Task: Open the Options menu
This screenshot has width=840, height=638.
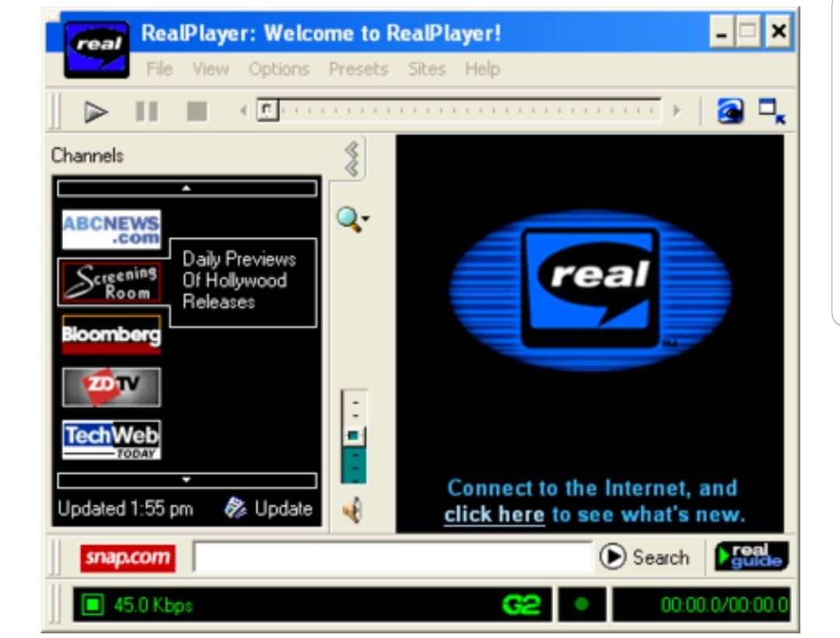Action: tap(278, 69)
